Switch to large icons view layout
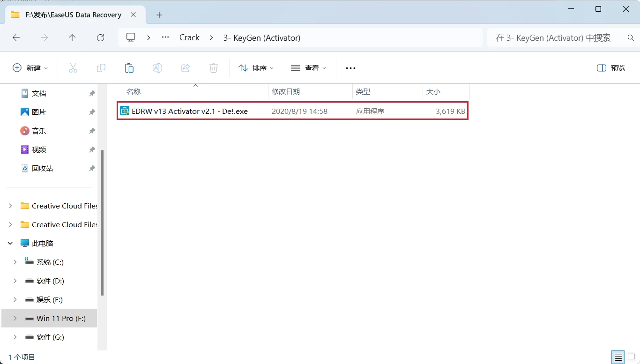Screen dimensions: 640x364 (x=631, y=357)
